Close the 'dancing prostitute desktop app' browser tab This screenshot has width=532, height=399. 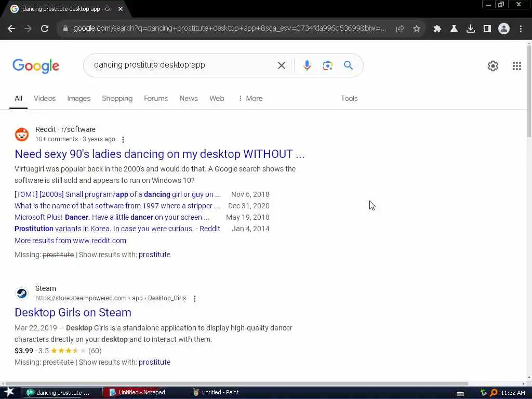click(x=121, y=9)
